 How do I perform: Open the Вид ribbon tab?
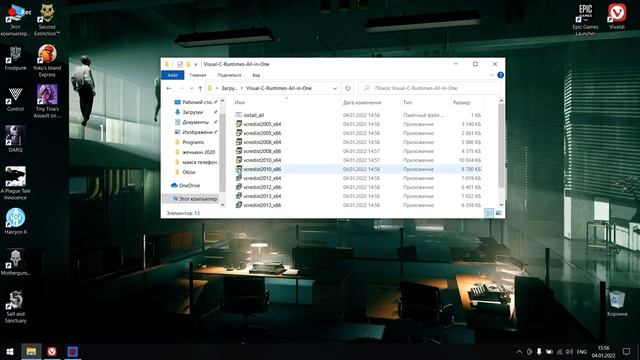(x=256, y=75)
